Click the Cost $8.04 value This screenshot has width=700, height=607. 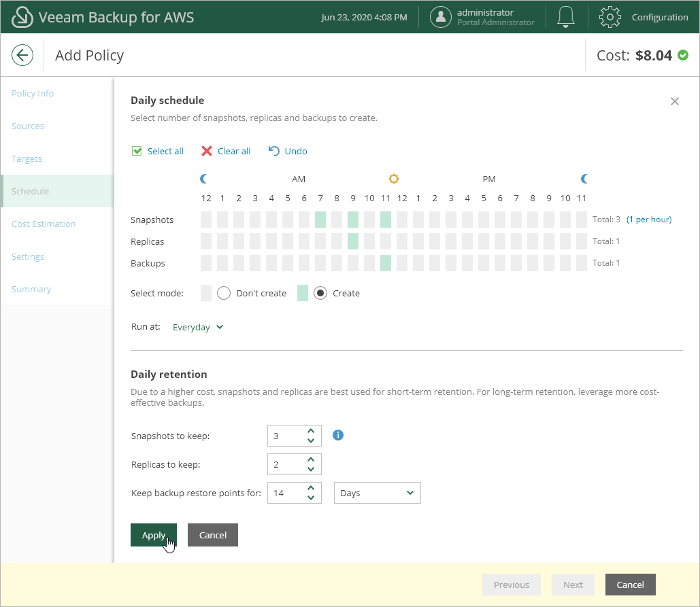point(654,55)
